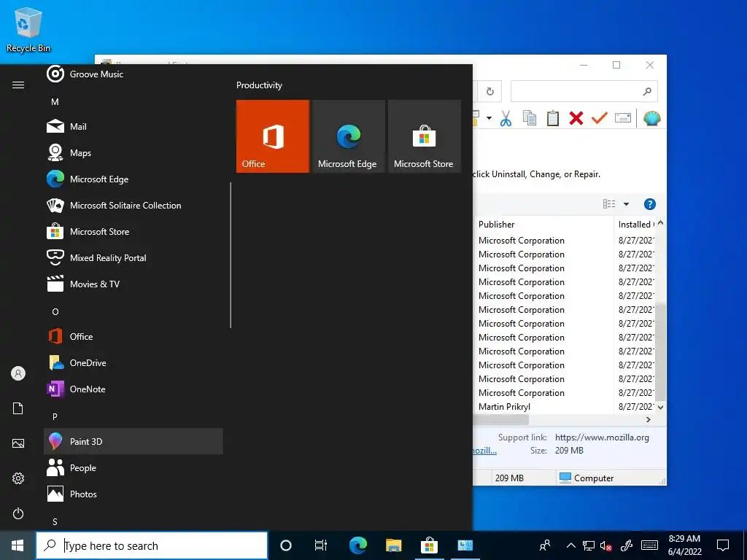This screenshot has width=747, height=560.
Task: Click the window search box
Action: tap(584, 91)
